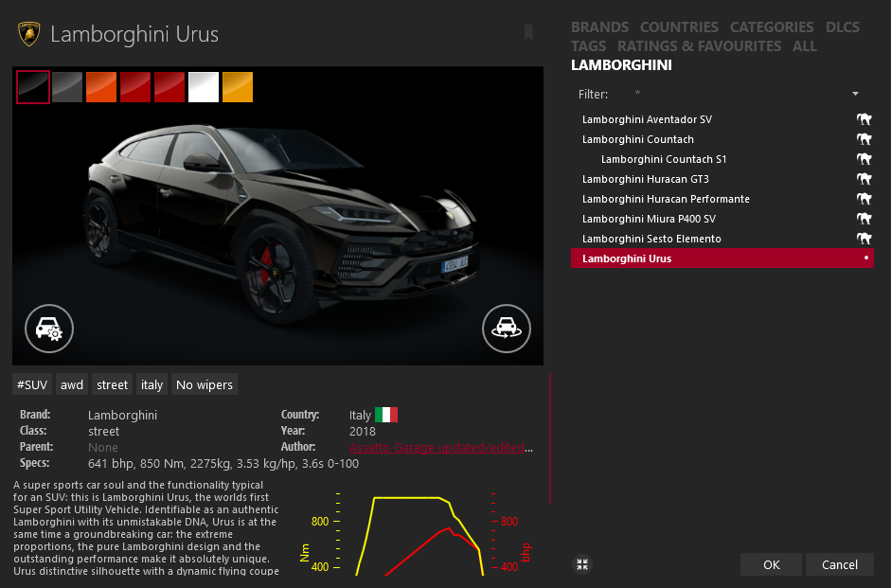Click the bull icon beside Lamborghini Countach

click(864, 139)
